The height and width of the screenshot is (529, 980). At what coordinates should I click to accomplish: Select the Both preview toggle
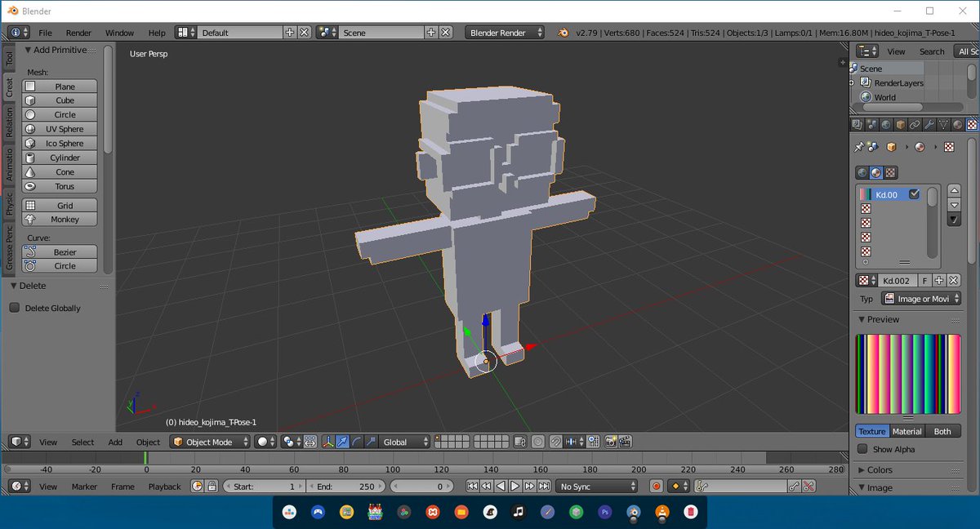[x=942, y=431]
